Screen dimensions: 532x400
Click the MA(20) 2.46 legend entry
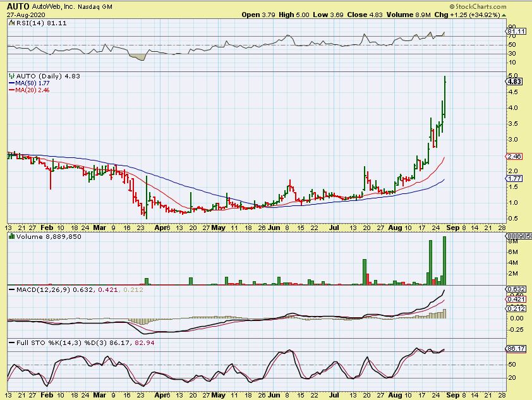click(x=29, y=90)
